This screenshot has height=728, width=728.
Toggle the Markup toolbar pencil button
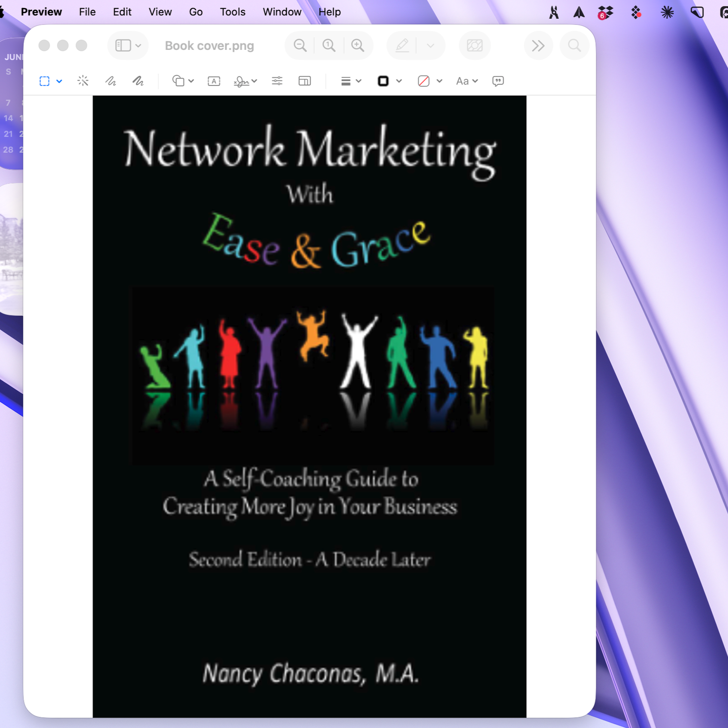tap(402, 45)
